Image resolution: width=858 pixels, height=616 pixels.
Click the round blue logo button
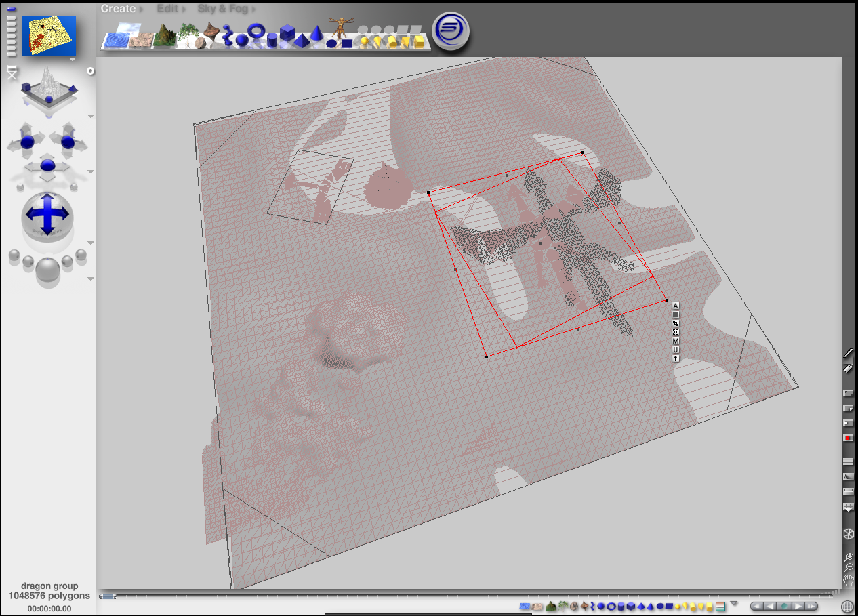(x=451, y=31)
